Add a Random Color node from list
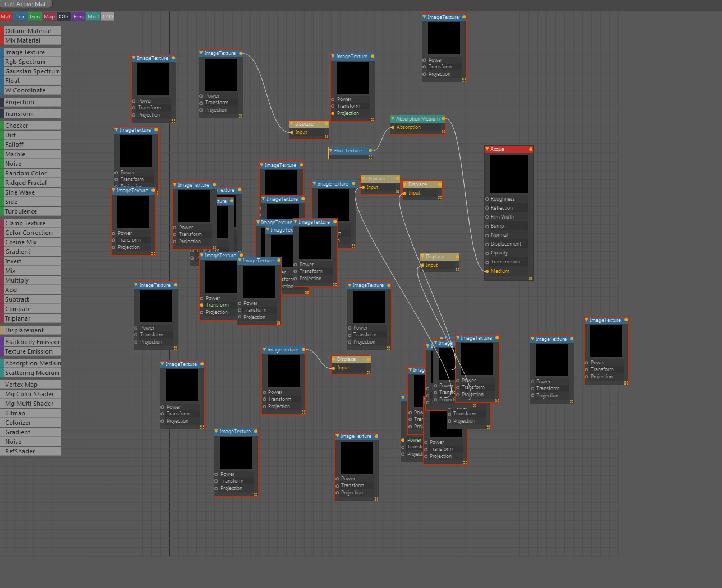The width and height of the screenshot is (722, 588). click(30, 173)
